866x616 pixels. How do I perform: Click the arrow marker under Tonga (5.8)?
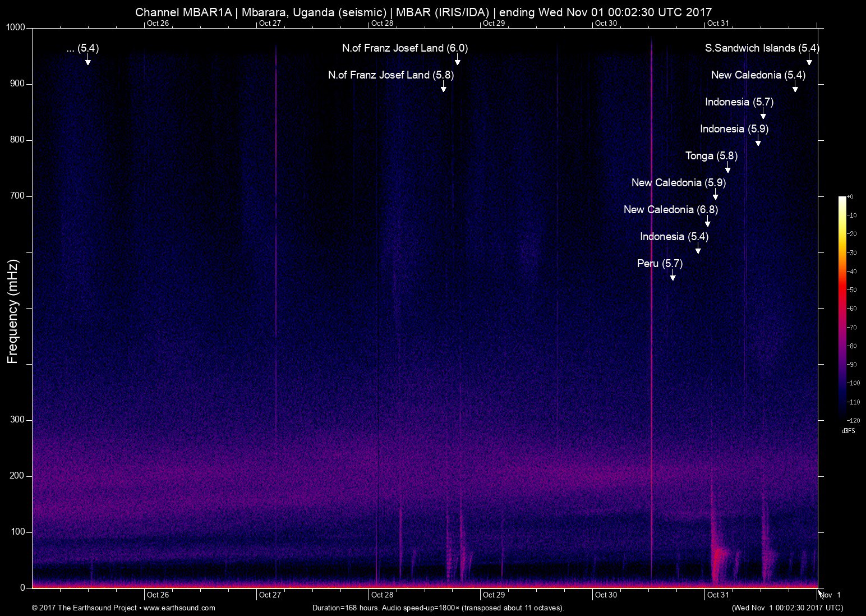(x=727, y=167)
